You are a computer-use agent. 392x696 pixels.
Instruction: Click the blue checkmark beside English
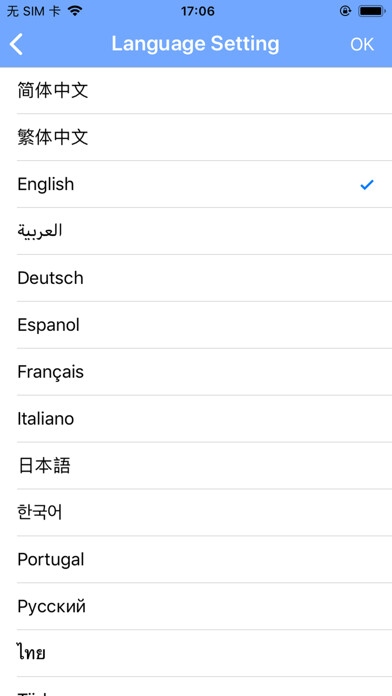pos(367,184)
